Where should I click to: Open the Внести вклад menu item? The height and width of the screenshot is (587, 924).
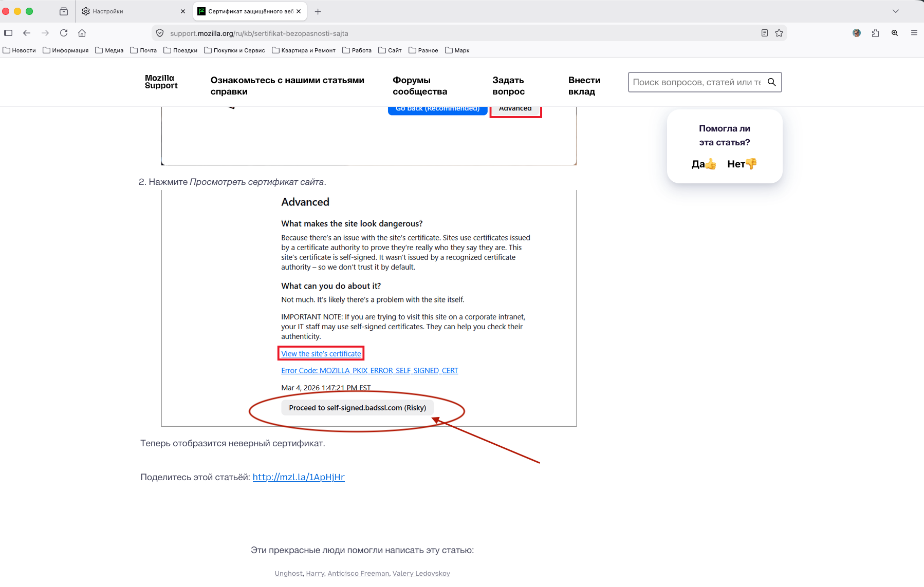point(584,86)
